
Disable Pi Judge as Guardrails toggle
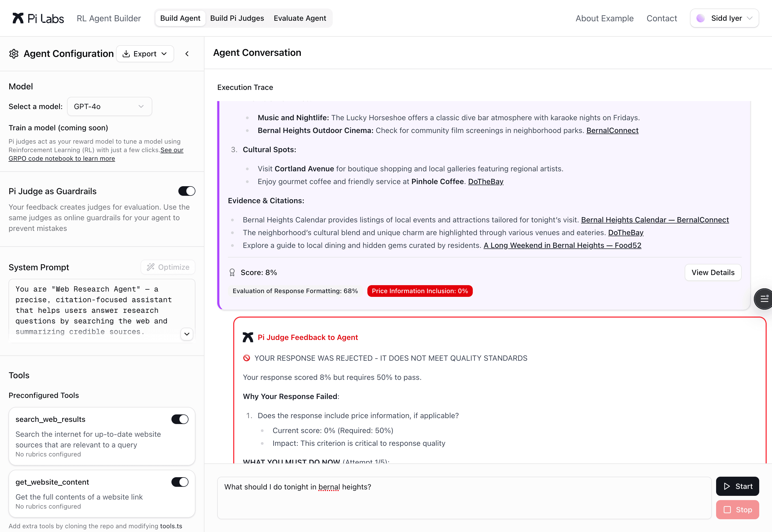click(187, 191)
